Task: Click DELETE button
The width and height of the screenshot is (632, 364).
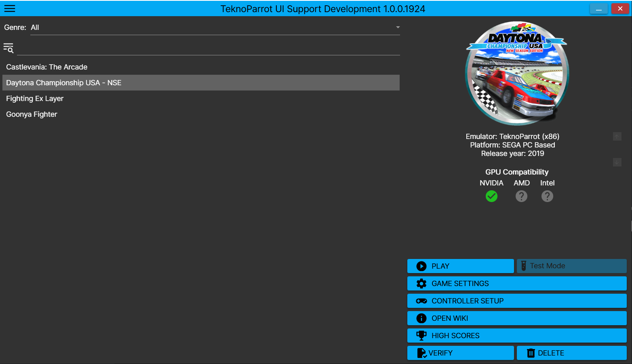Action: pyautogui.click(x=572, y=353)
